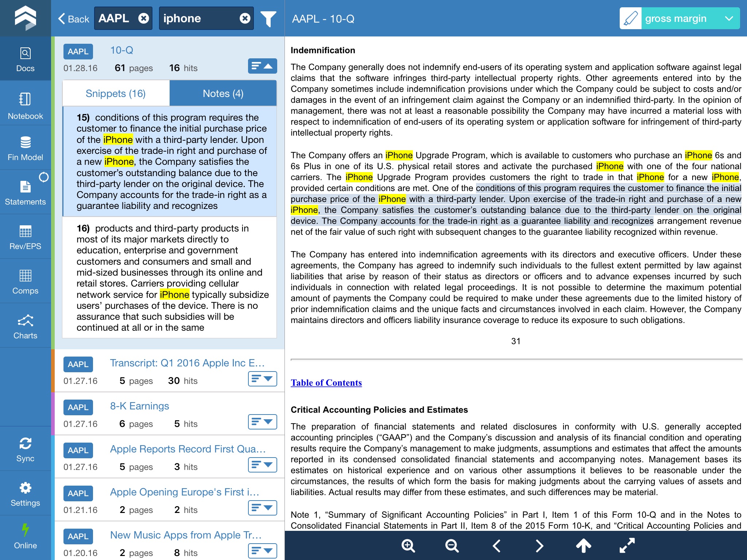Navigate back using Back button
The width and height of the screenshot is (747, 560).
click(72, 17)
